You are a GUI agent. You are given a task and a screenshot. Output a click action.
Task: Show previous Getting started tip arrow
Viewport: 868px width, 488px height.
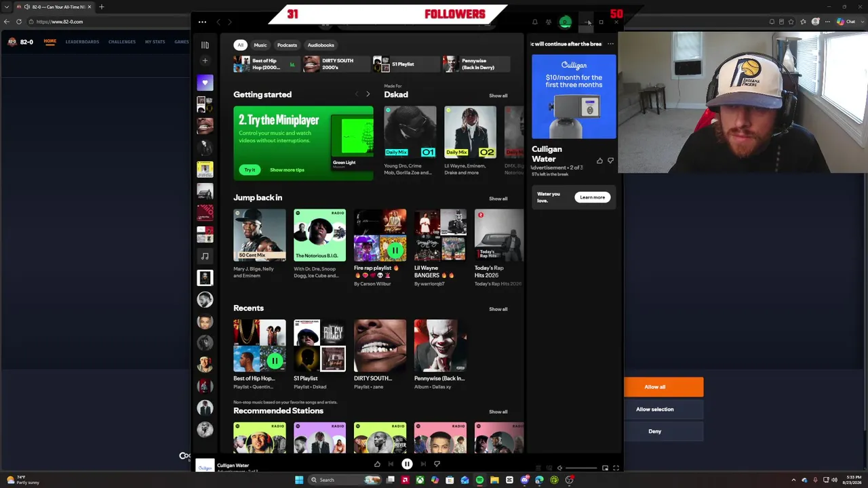coord(357,94)
